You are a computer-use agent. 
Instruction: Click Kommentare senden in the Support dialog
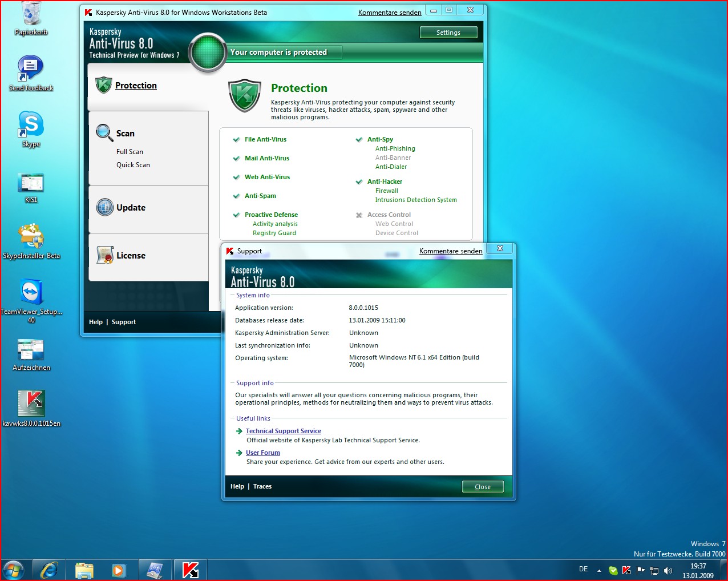451,251
